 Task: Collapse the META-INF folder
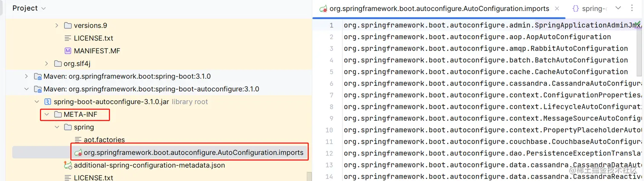pos(47,115)
